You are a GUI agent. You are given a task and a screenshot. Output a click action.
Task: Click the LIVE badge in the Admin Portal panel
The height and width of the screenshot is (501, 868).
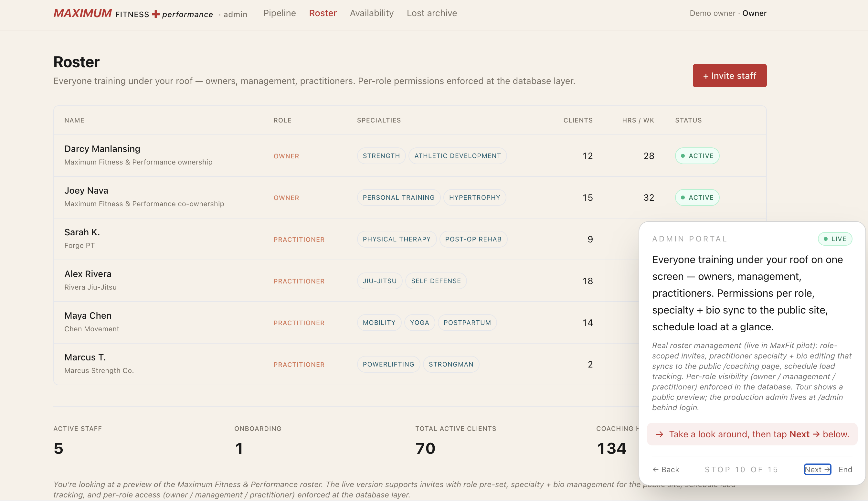tap(835, 239)
